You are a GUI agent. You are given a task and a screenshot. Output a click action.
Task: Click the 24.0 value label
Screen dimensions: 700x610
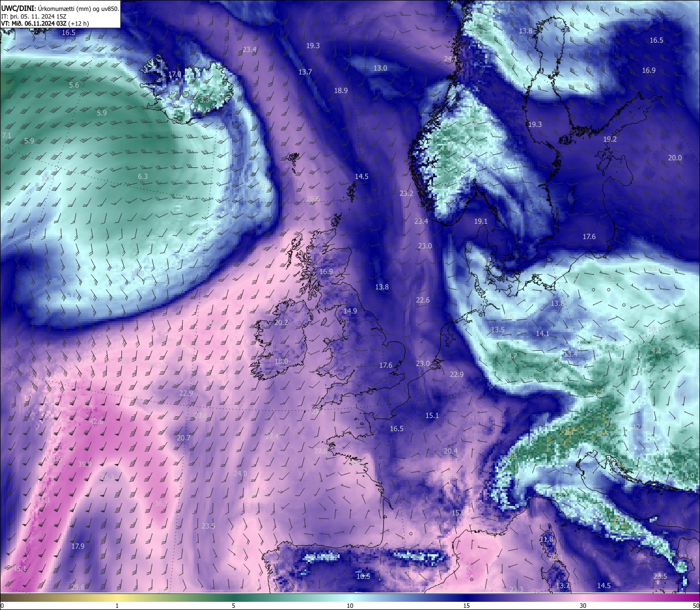(240, 473)
